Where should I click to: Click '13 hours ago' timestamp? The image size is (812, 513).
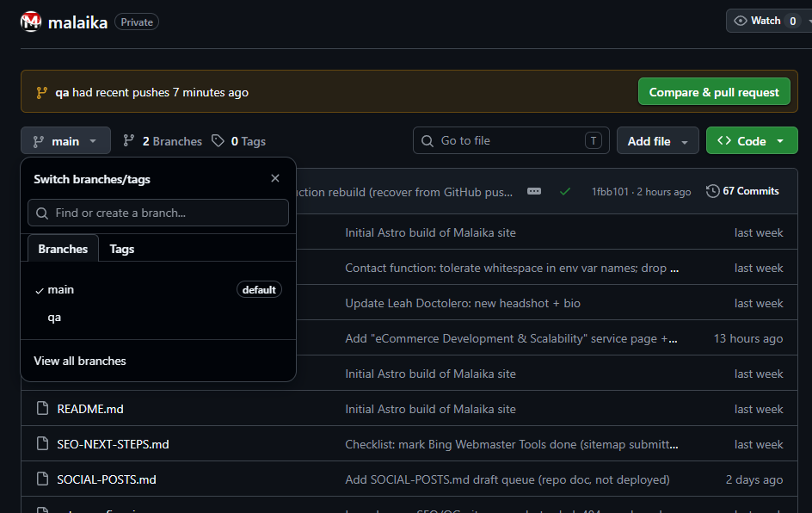click(748, 338)
